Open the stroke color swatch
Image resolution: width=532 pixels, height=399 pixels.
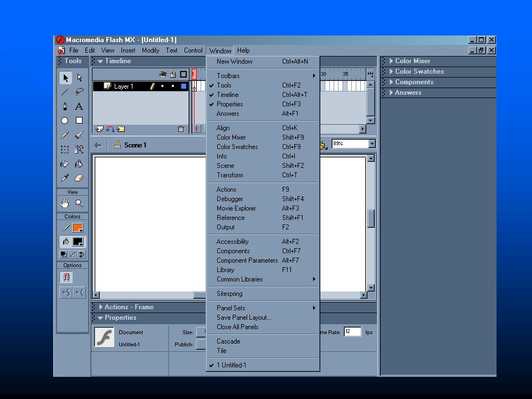coord(78,228)
